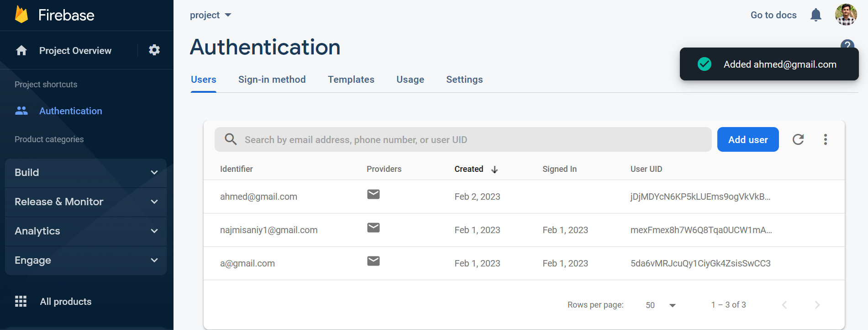Switch to the Sign-in method tab

click(272, 80)
